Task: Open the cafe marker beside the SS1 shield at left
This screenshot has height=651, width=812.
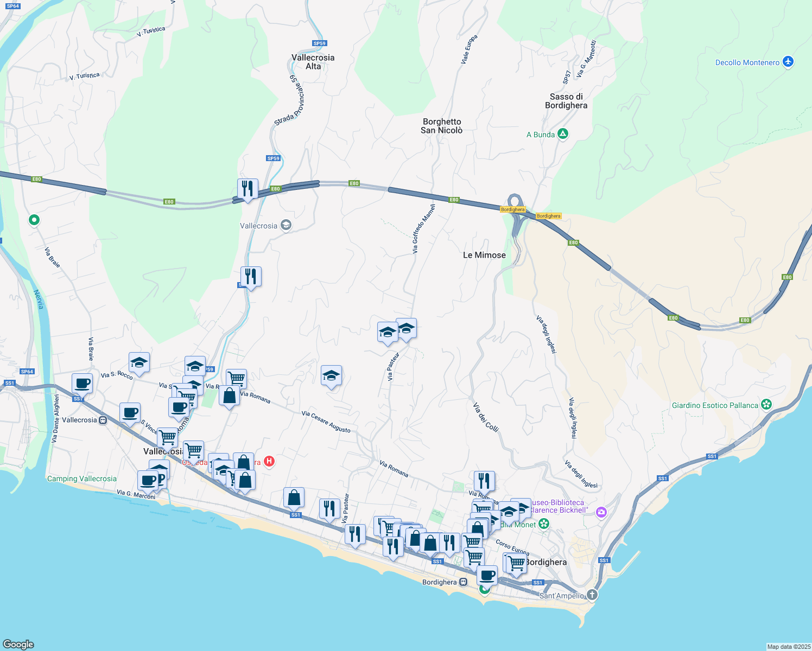Action: pyautogui.click(x=82, y=384)
